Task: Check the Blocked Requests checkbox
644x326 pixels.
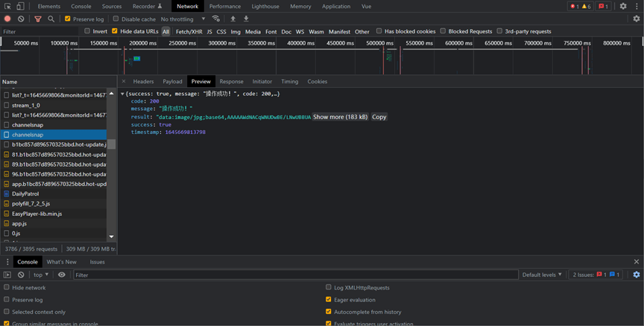Action: click(x=443, y=31)
